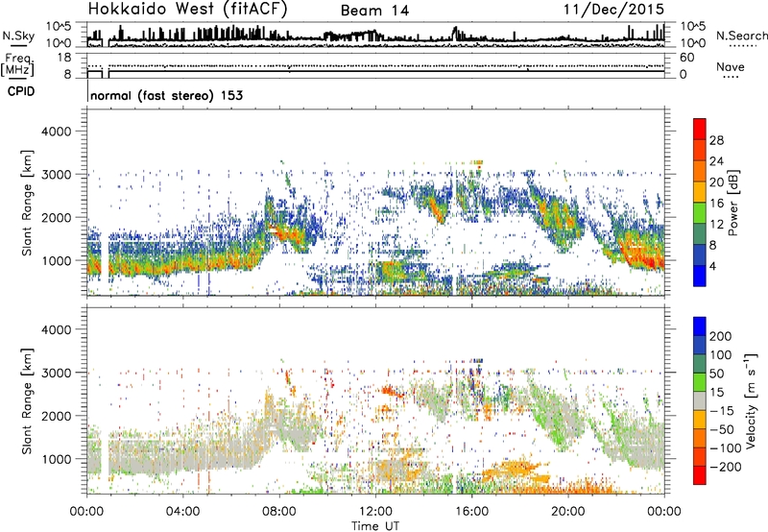
Task: Click the '16:00' time axis tick
Action: 471,511
